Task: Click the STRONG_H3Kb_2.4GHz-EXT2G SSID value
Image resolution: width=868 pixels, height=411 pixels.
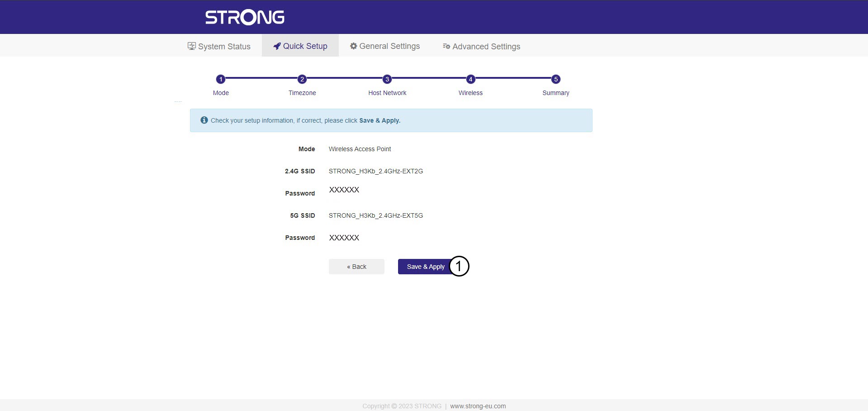Action: click(x=375, y=171)
